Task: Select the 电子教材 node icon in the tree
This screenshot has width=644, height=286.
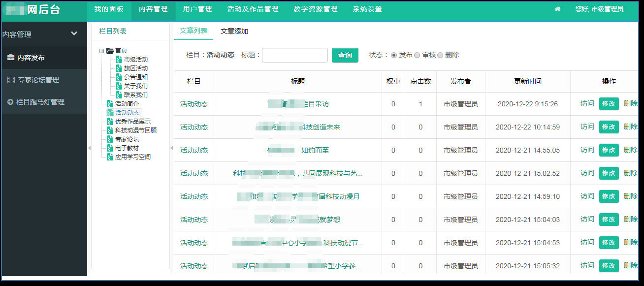Action: pos(109,148)
